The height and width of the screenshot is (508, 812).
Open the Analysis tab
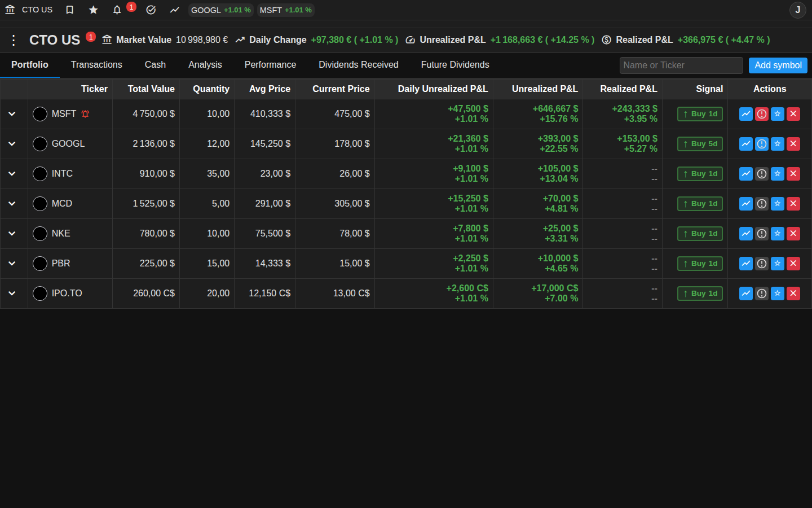(x=205, y=65)
